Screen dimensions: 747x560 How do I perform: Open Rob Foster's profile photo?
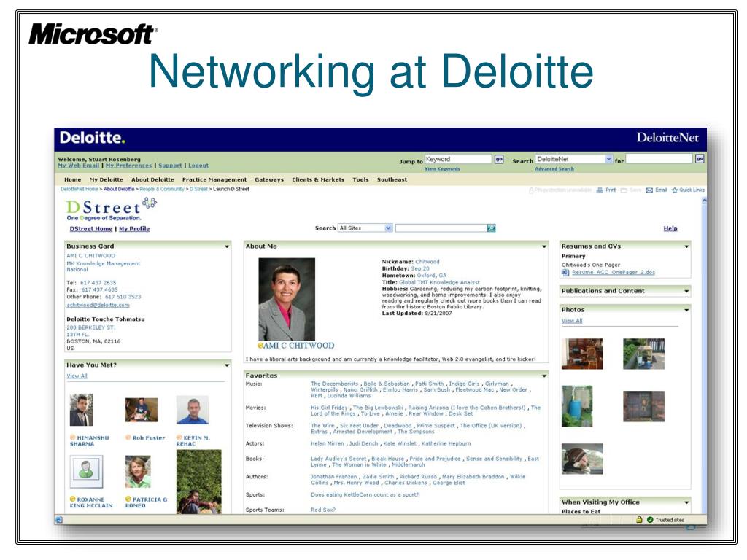[x=142, y=410]
